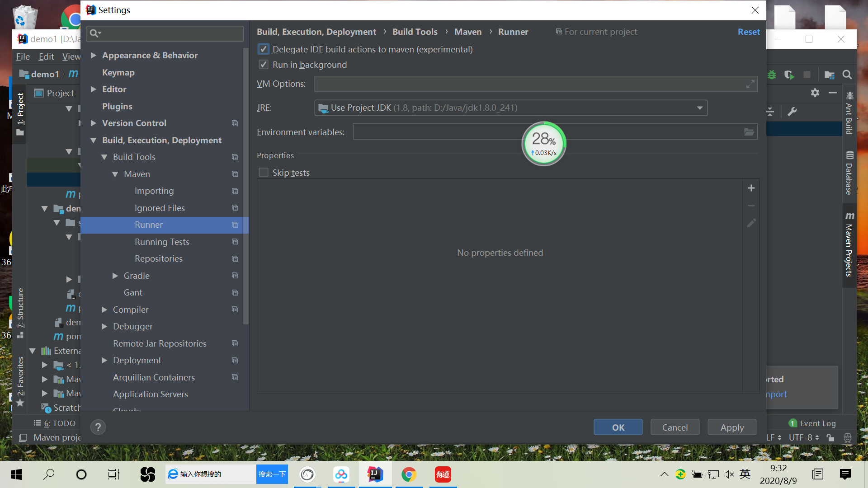
Task: Collapse the Maven tree node
Action: click(x=115, y=174)
